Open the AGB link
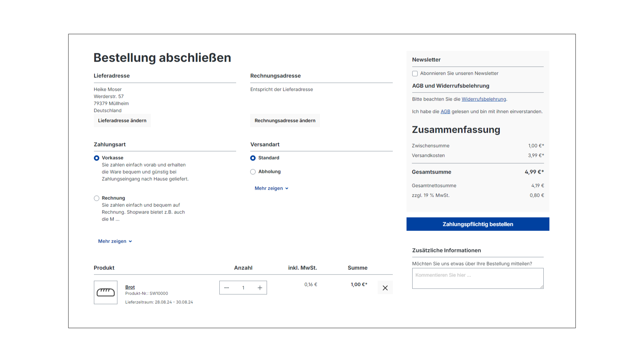 [445, 112]
